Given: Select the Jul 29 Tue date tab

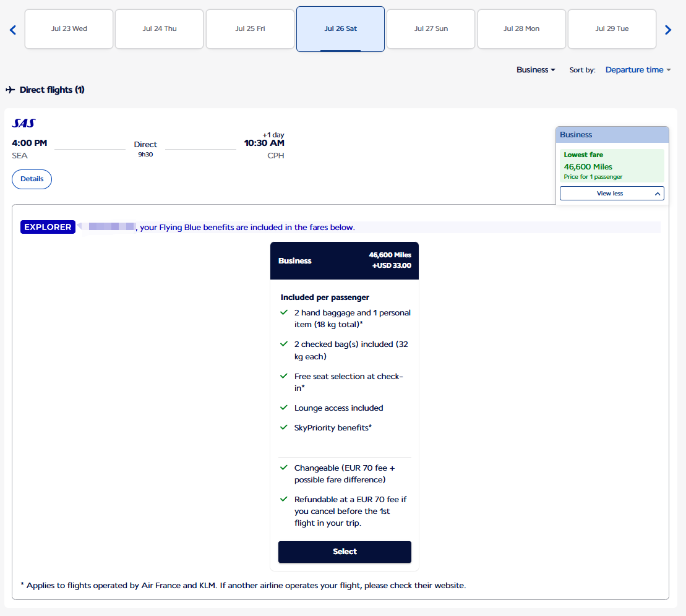Looking at the screenshot, I should coord(612,29).
